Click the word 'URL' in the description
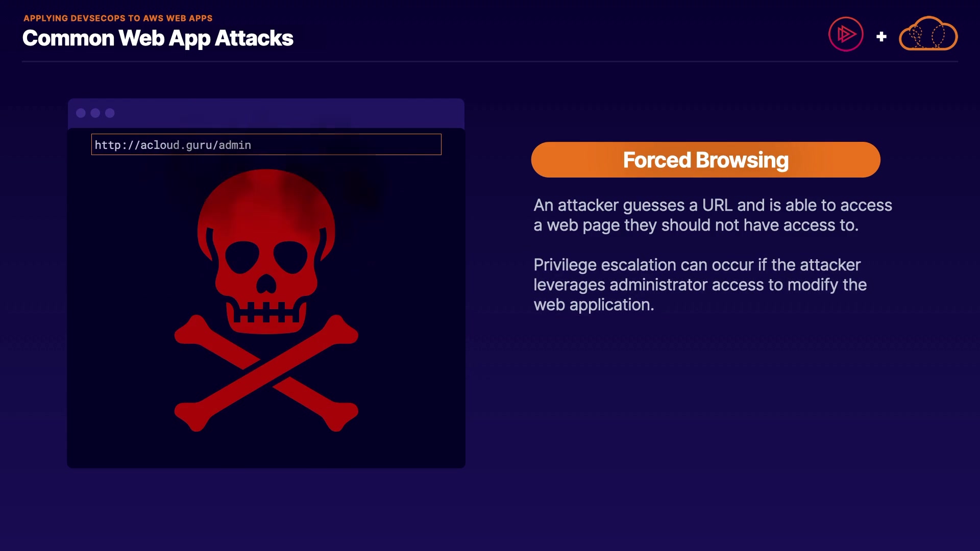Viewport: 980px width, 551px height. 717,205
